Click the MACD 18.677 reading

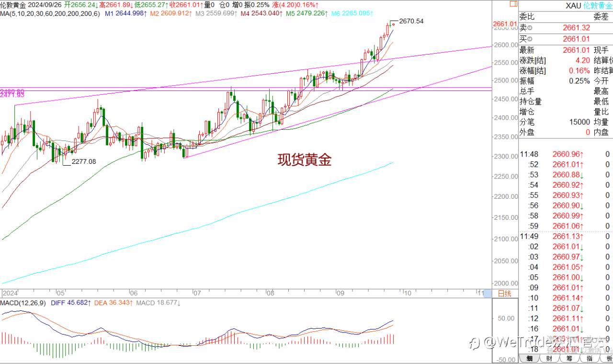pyautogui.click(x=158, y=303)
